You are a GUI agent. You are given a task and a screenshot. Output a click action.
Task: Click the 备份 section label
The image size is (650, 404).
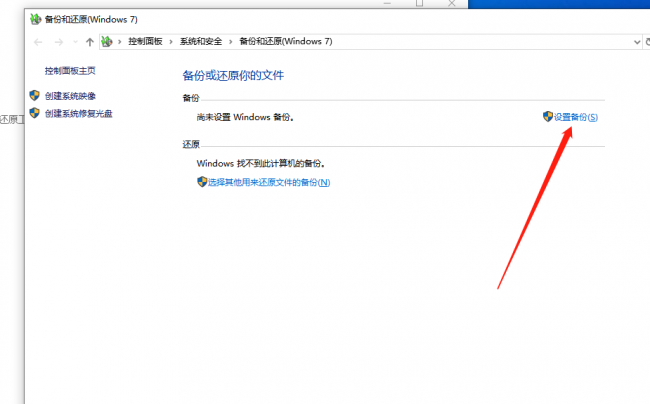point(191,98)
